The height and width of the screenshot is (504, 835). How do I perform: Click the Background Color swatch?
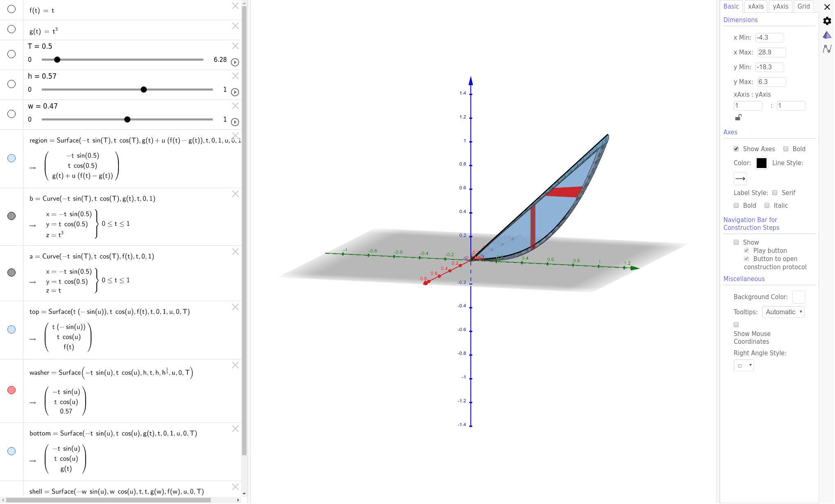point(798,297)
